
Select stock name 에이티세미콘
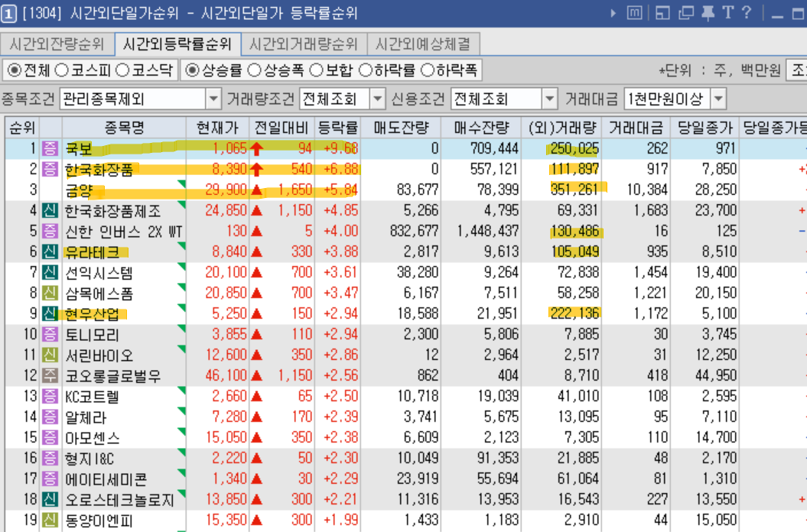click(x=106, y=479)
